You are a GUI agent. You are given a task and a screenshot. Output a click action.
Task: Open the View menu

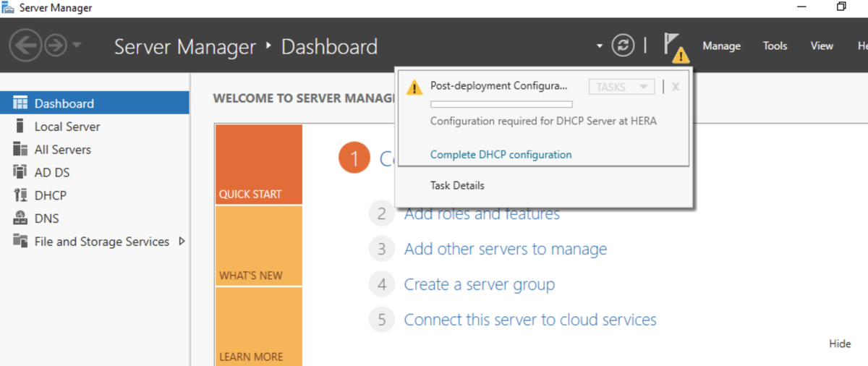click(822, 46)
